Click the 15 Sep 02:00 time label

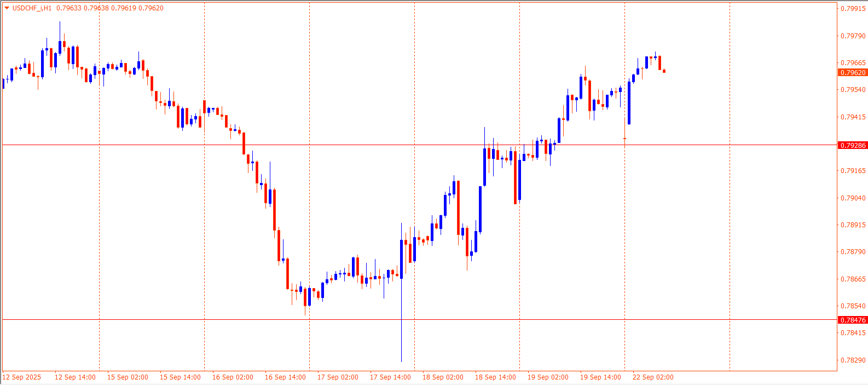coord(128,377)
